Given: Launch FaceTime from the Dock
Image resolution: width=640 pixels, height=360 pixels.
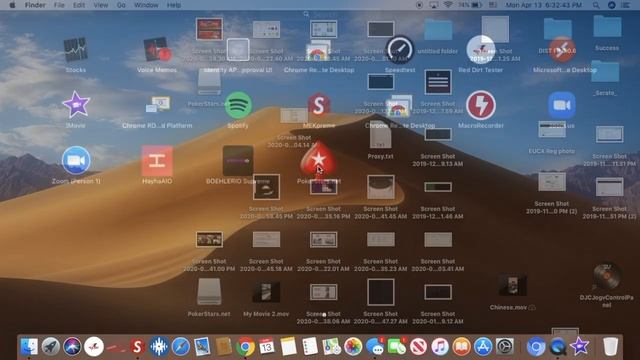Looking at the screenshot, I should point(397,347).
